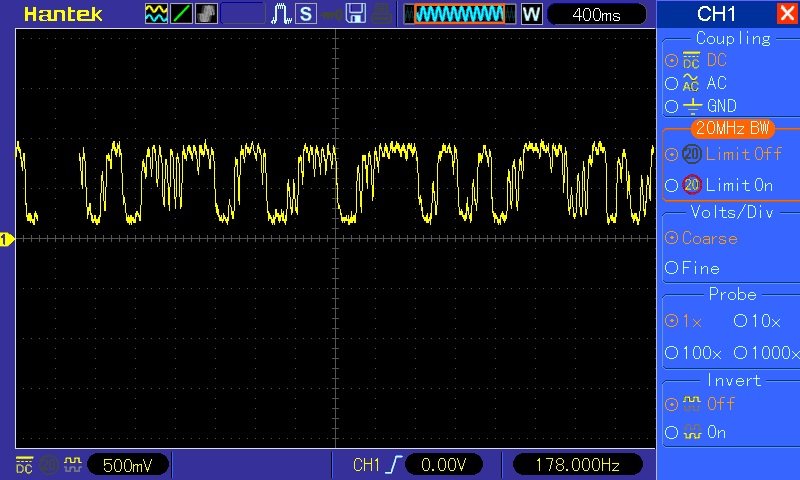The height and width of the screenshot is (480, 800).
Task: Click the floppy disk save icon
Action: click(x=356, y=14)
